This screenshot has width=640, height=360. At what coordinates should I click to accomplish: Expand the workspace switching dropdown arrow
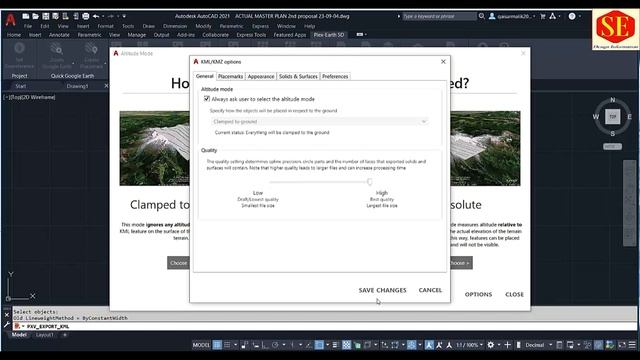499,345
